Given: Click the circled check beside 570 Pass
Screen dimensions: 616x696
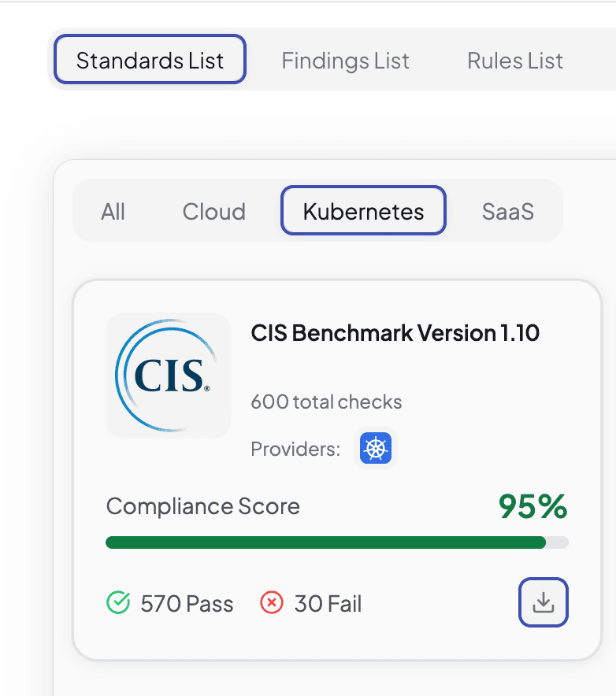Looking at the screenshot, I should (118, 602).
